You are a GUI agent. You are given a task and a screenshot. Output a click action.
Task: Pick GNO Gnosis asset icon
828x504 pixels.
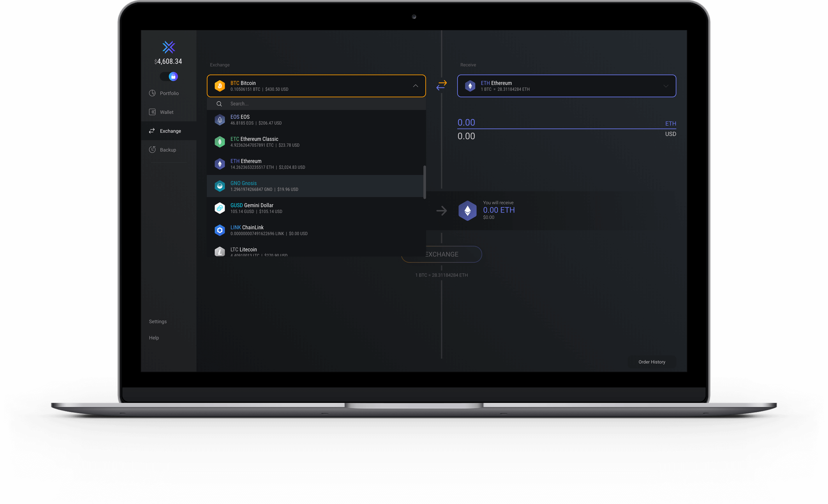coord(220,186)
